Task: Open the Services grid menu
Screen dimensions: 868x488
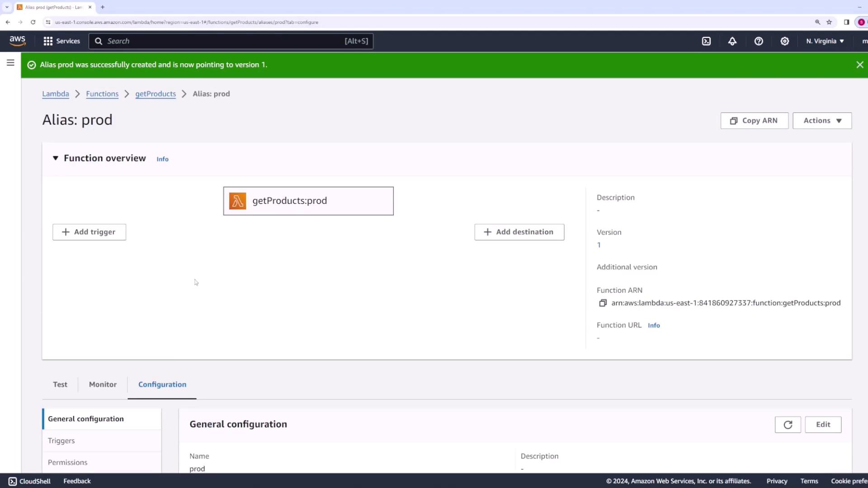Action: (61, 41)
